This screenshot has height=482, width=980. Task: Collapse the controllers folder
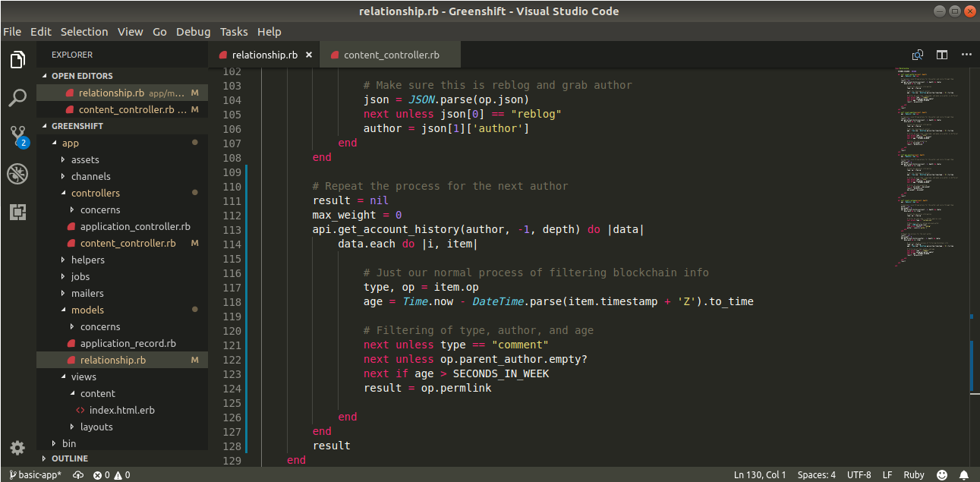[122, 193]
